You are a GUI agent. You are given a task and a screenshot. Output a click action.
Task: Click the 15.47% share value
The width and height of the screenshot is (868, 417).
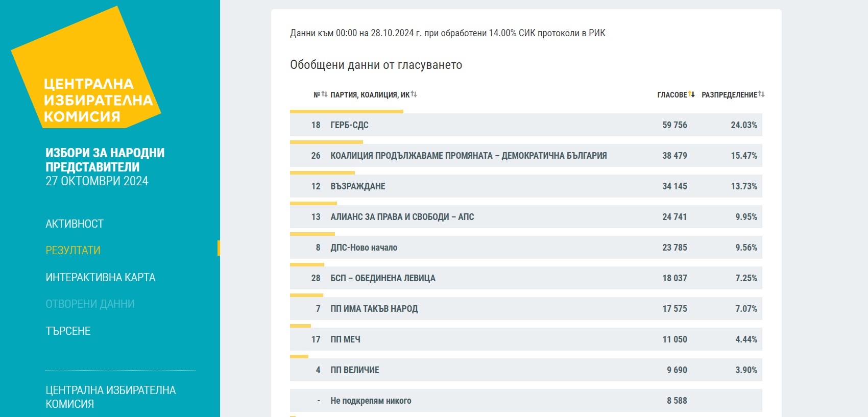pyautogui.click(x=744, y=156)
